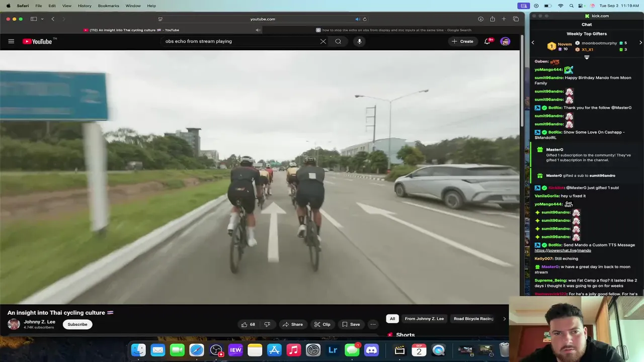Click the cycling video player
644x362 pixels.
click(260, 177)
